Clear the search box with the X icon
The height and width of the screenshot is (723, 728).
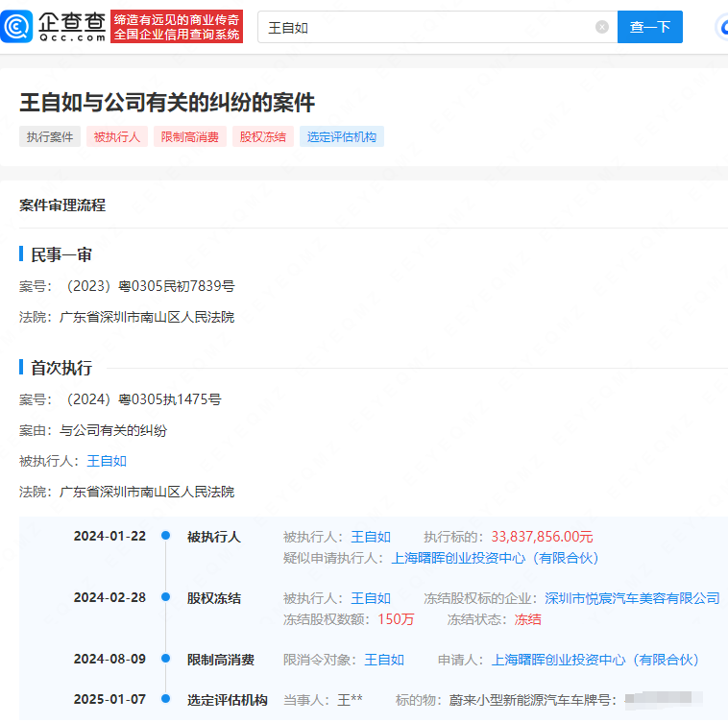coord(602,28)
